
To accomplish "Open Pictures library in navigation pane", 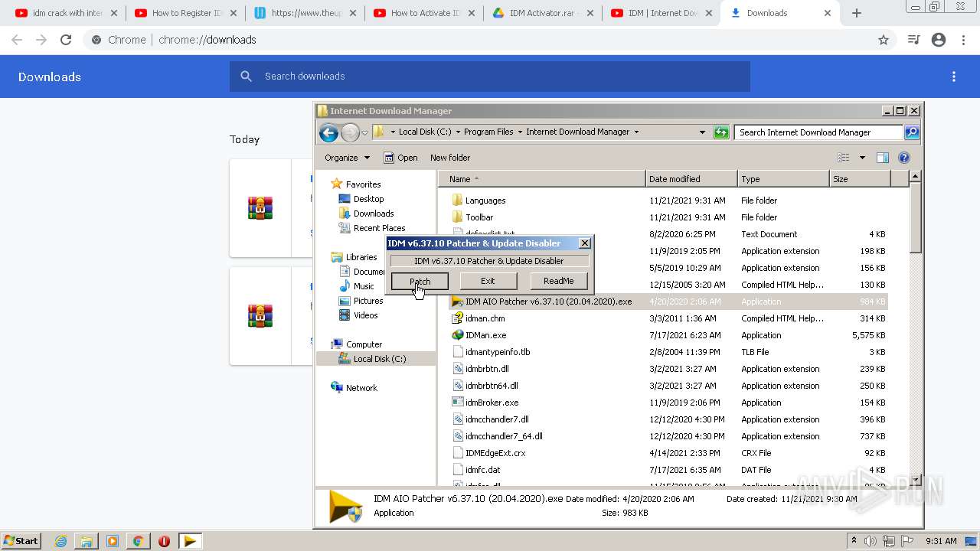I will (x=368, y=301).
